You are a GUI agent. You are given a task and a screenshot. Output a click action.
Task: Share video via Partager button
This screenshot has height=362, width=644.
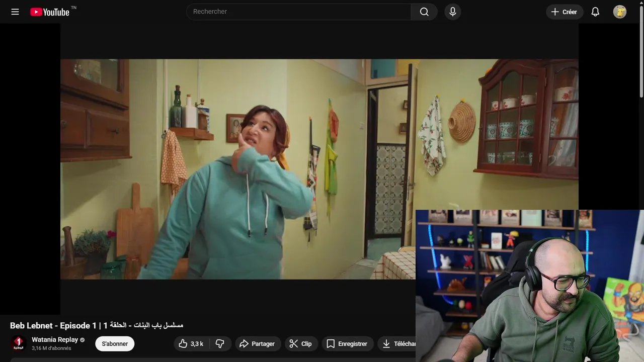click(x=257, y=344)
